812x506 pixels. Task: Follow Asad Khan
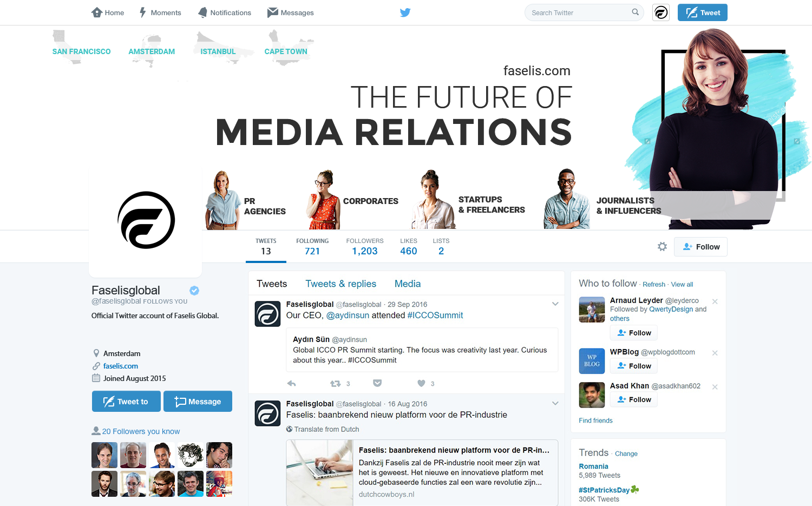[634, 399]
